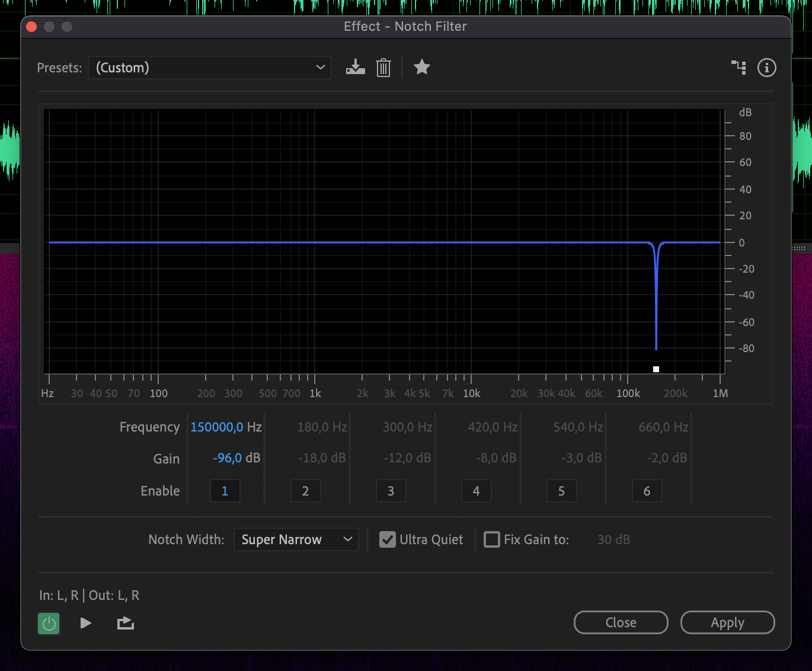This screenshot has height=671, width=812.
Task: Select -8,0 dB gain field
Action: (x=496, y=458)
